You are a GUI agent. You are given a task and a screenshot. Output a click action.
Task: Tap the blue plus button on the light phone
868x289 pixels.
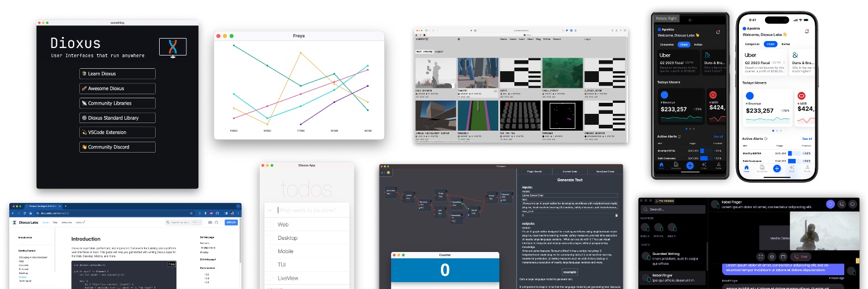pos(777,168)
